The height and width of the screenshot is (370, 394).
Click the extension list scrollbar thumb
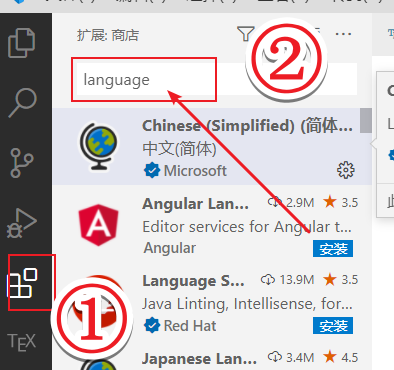366,120
